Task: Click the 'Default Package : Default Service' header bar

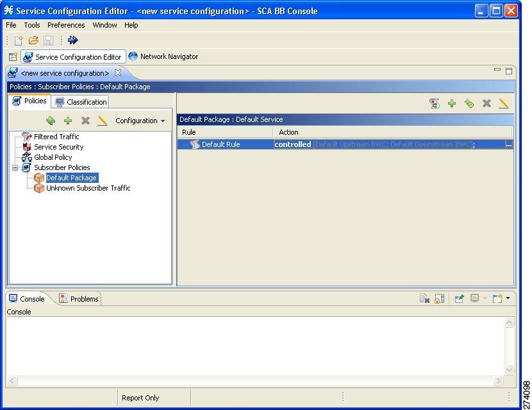Action: tap(345, 119)
